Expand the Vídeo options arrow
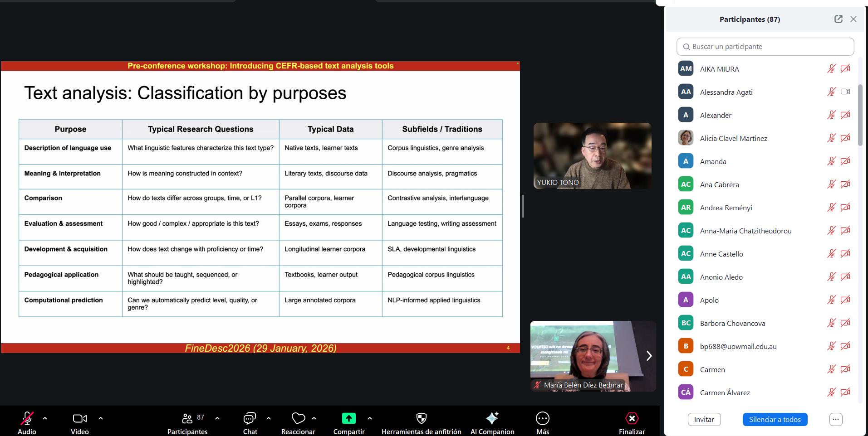868x436 pixels. [101, 418]
